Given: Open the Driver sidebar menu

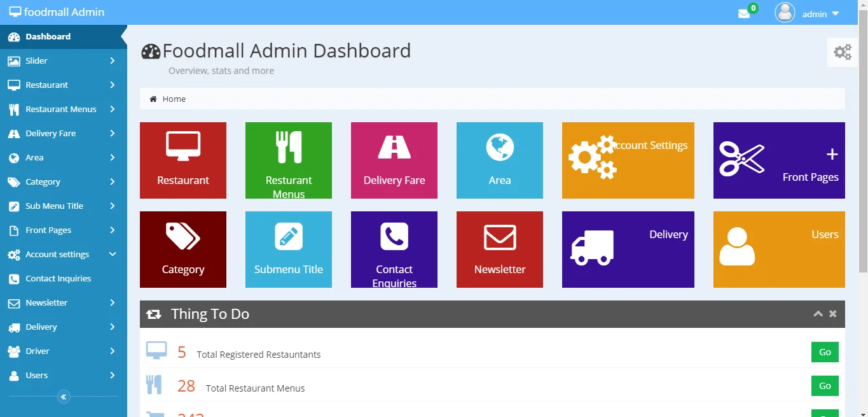Looking at the screenshot, I should [64, 351].
